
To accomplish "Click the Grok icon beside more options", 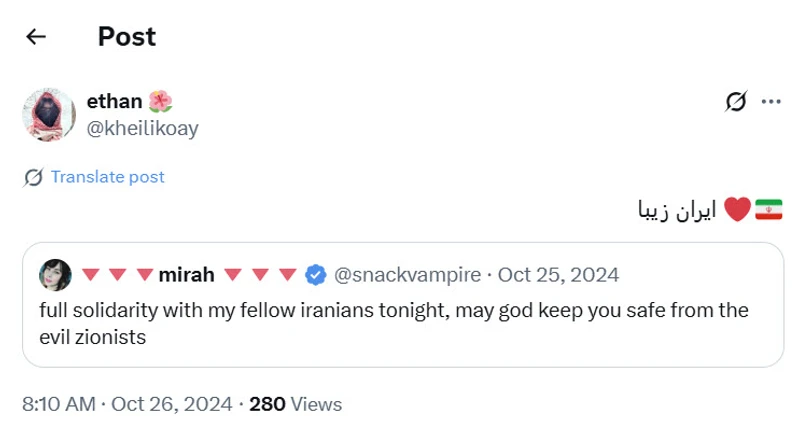I will (736, 101).
